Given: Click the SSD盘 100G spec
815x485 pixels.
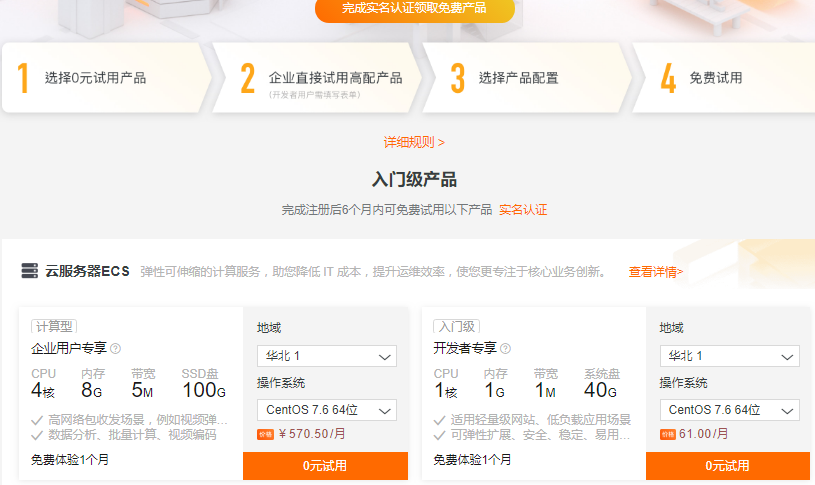Looking at the screenshot, I should (204, 384).
